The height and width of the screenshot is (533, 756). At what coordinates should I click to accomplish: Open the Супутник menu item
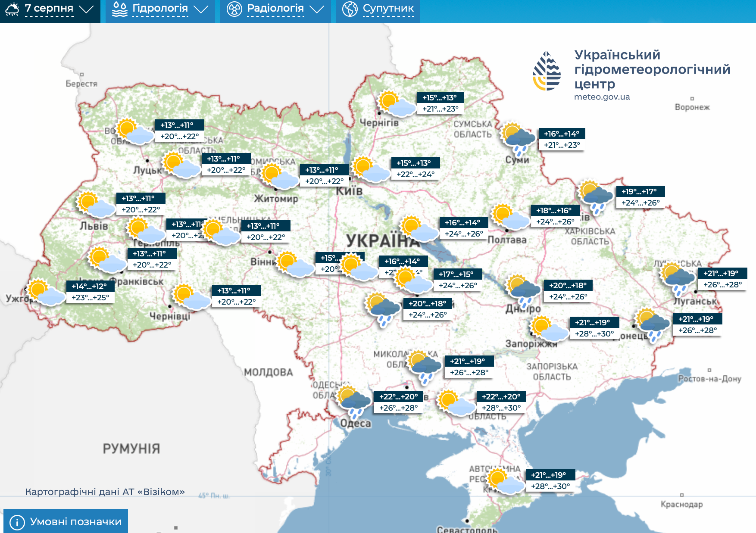388,9
